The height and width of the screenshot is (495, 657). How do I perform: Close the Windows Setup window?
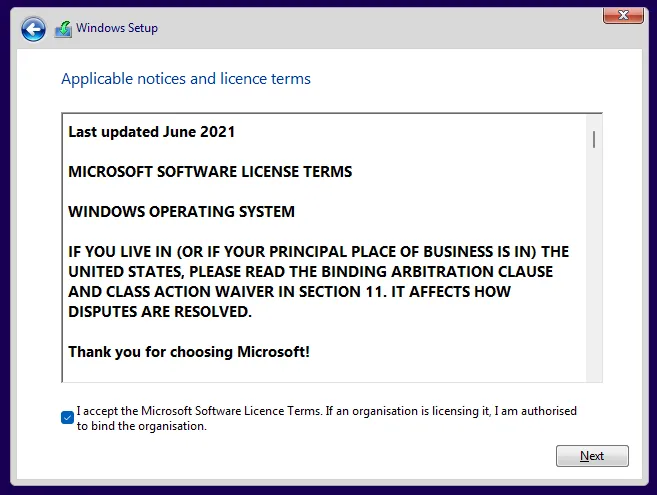click(x=623, y=14)
